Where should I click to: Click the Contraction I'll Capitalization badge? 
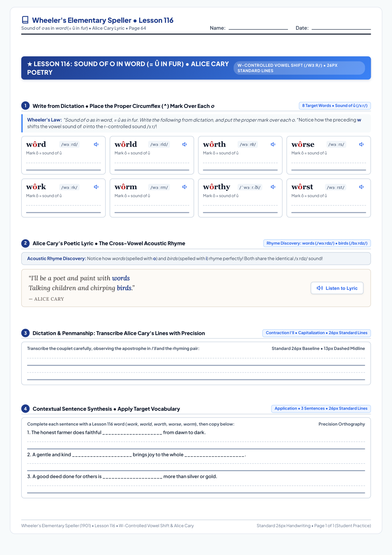316,333
